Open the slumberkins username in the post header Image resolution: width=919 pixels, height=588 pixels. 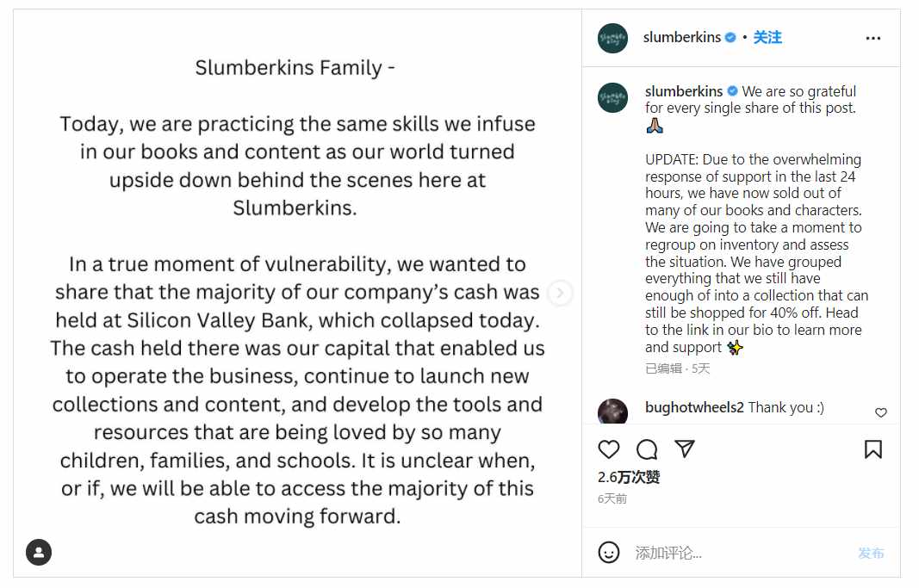coord(682,38)
